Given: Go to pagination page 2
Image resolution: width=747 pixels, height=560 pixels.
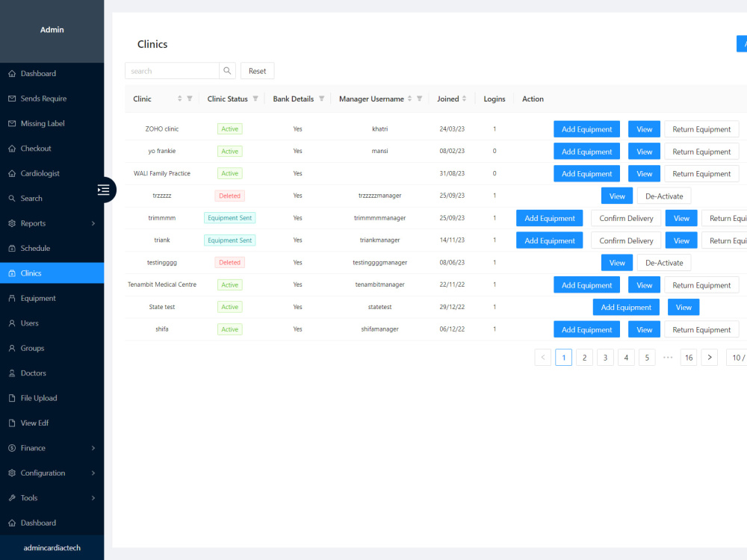Looking at the screenshot, I should click(x=585, y=358).
